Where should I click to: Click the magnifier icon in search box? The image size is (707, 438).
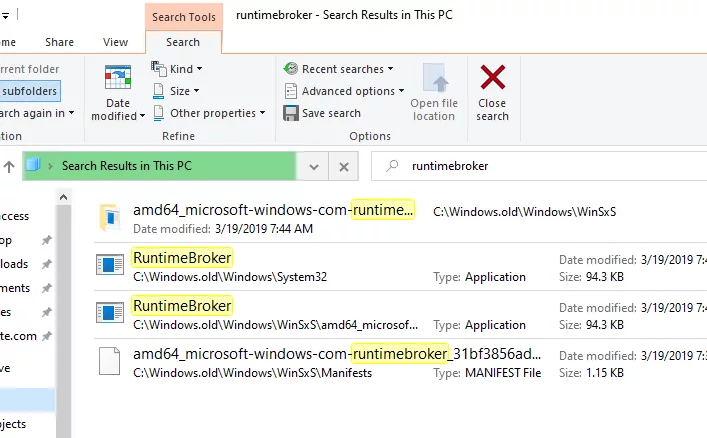pos(392,166)
